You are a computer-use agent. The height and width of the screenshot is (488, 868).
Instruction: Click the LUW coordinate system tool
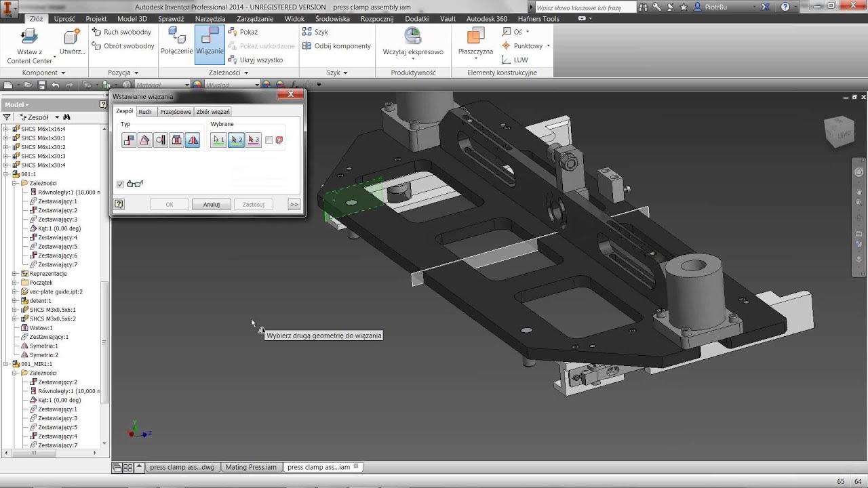(515, 60)
